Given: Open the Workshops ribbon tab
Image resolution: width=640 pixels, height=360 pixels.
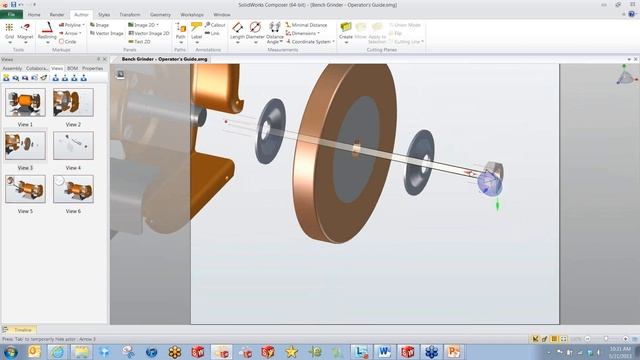Looking at the screenshot, I should coord(192,15).
